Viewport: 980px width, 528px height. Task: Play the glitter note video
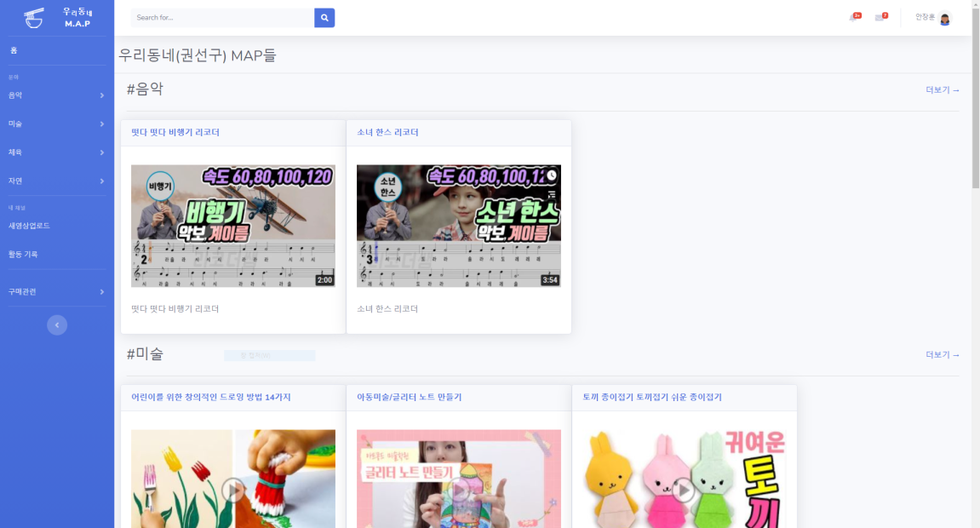tap(459, 490)
